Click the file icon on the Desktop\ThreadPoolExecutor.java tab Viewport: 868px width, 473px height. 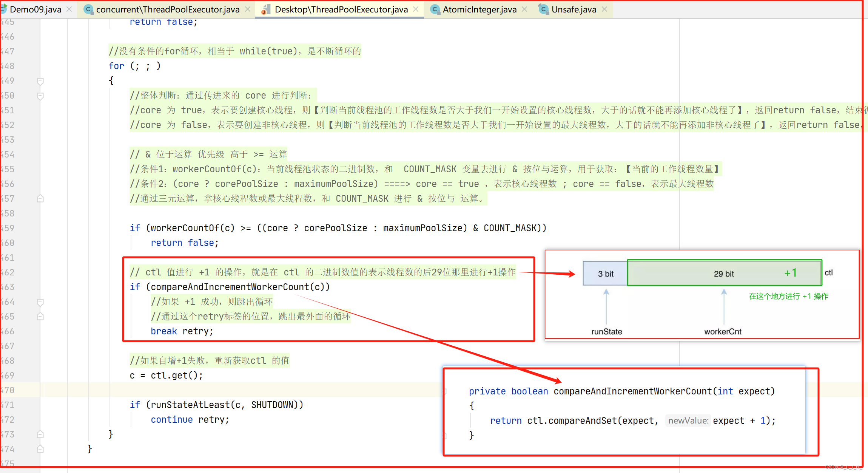point(266,9)
